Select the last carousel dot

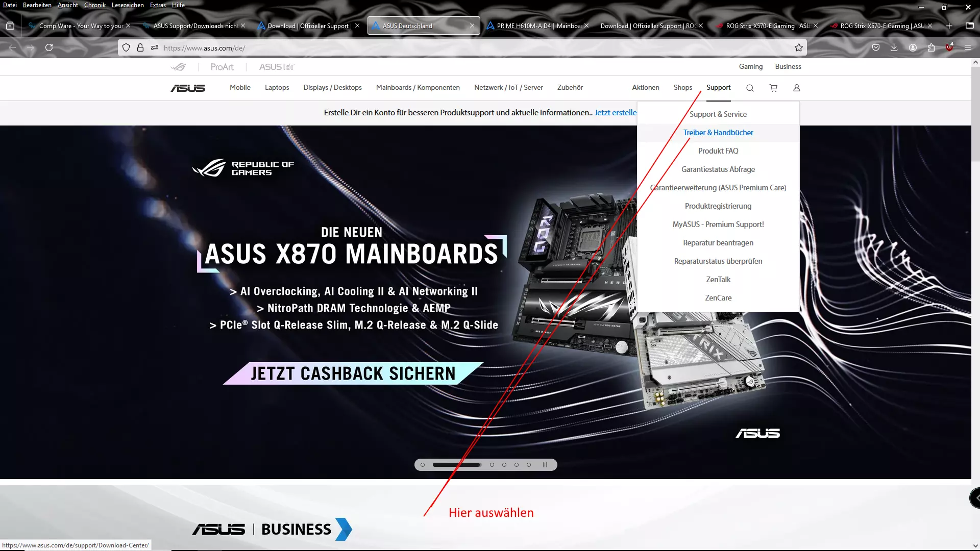click(x=529, y=465)
